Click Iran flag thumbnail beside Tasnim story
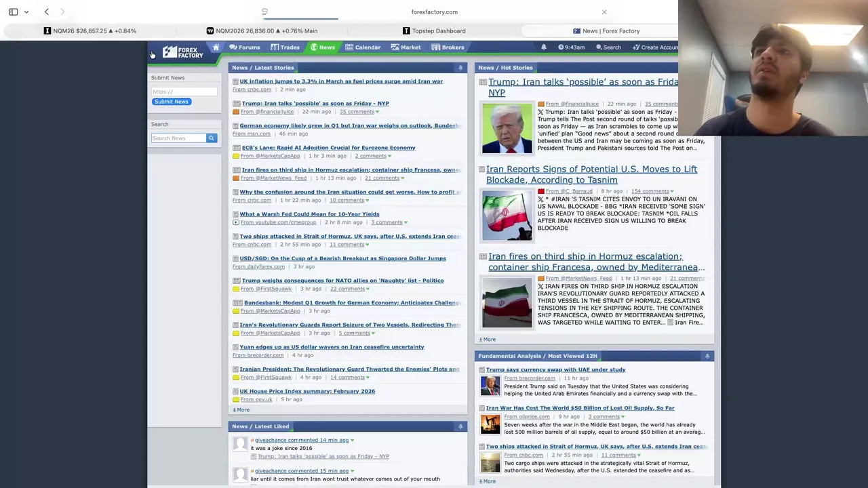This screenshot has width=868, height=488. pyautogui.click(x=507, y=215)
